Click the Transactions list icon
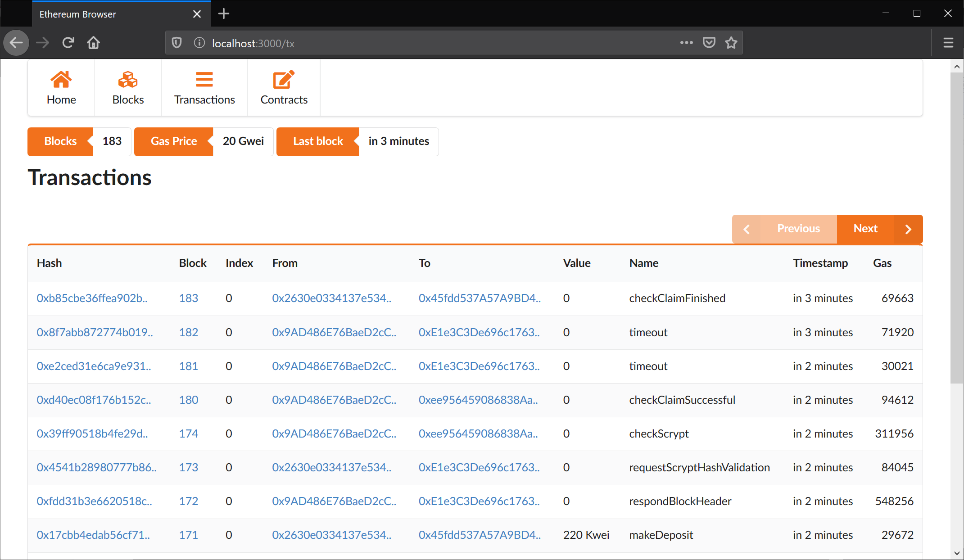Screen dimensions: 964x560 click(204, 80)
